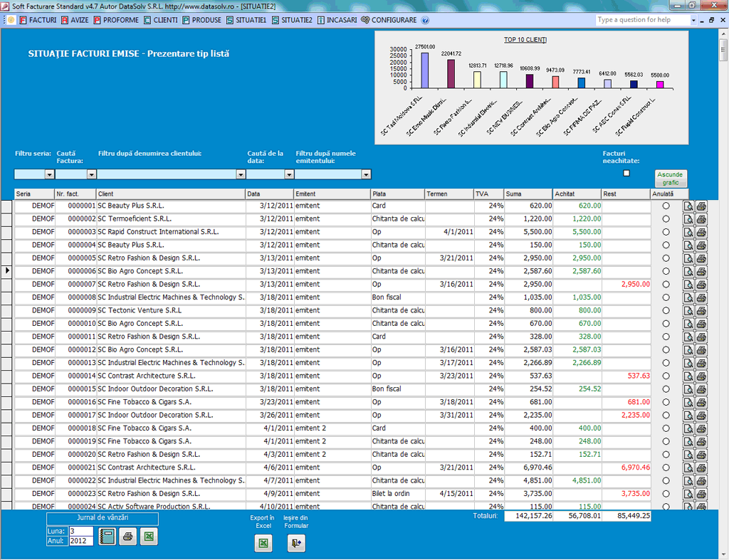Print invoice 0000012
Screen dimensions: 729x560
[x=701, y=350]
